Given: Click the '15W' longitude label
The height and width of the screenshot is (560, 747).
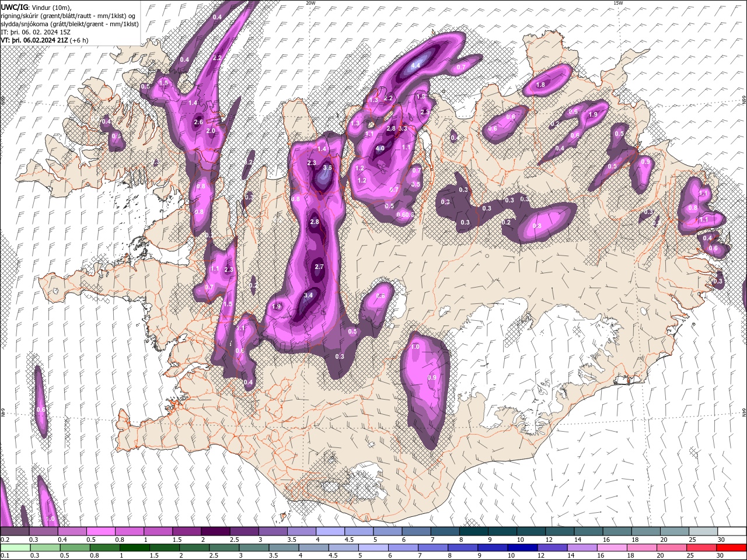Looking at the screenshot, I should coord(617,3).
